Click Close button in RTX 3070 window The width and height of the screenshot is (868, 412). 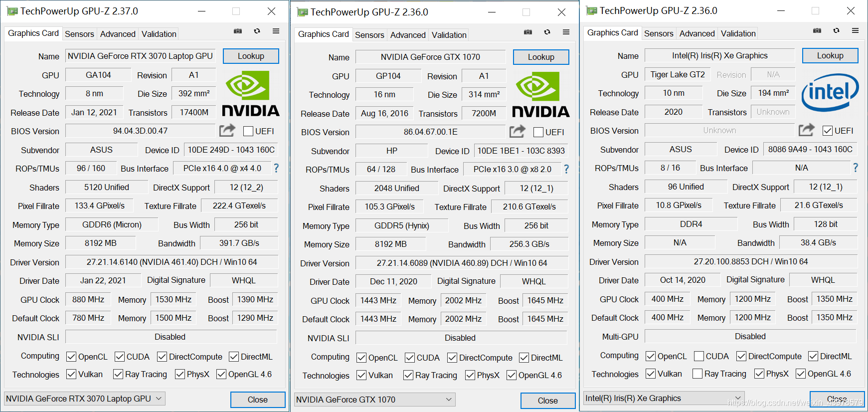point(258,400)
